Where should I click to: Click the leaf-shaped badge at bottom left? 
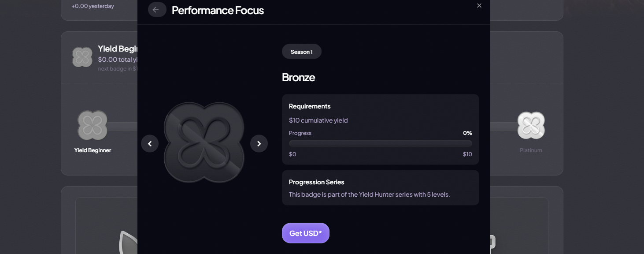[x=129, y=243]
